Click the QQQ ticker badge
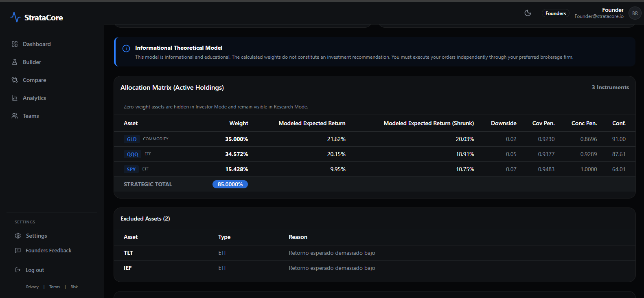 (132, 154)
